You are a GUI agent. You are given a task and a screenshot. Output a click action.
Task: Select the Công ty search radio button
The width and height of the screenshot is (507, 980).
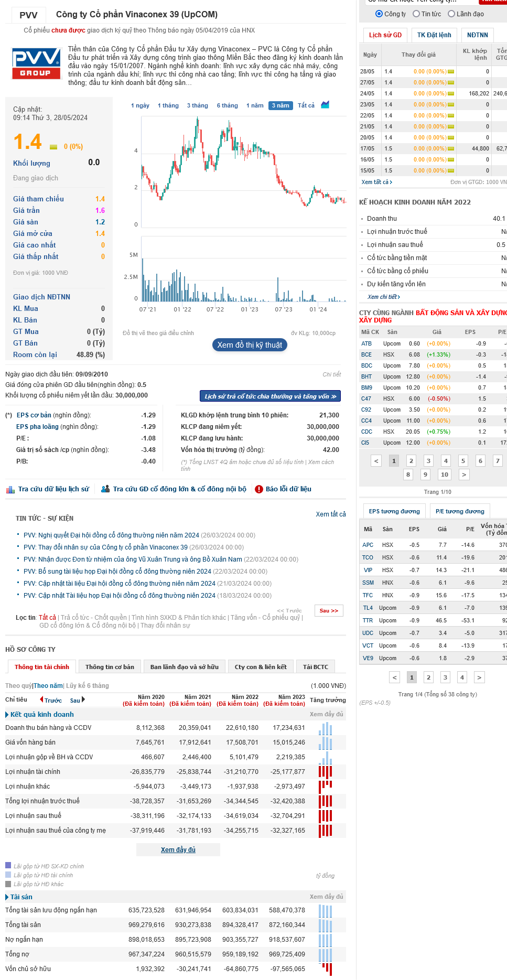pos(379,14)
